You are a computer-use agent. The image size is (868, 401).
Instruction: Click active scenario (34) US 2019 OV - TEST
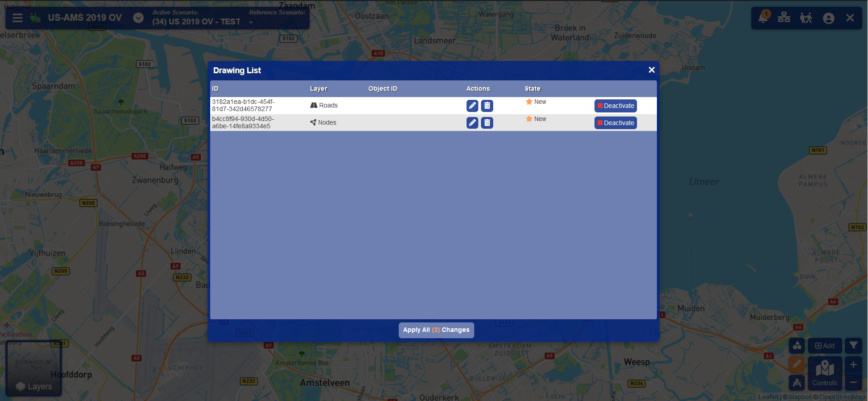point(196,22)
